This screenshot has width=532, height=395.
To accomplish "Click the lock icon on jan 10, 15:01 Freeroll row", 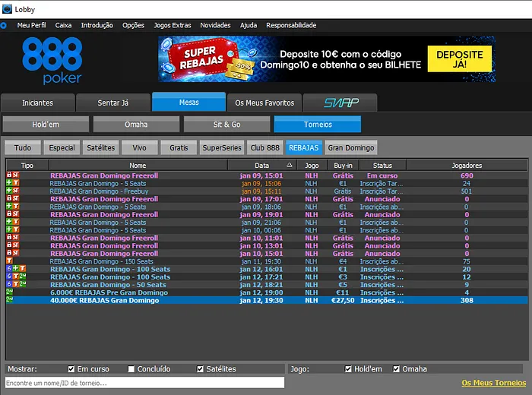I will (9, 253).
